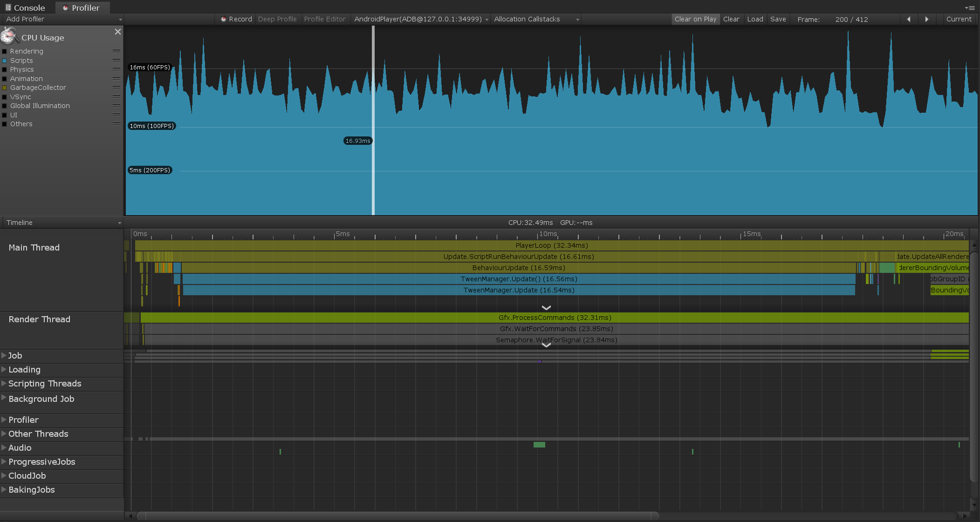Expand the CloudJob group

point(4,475)
